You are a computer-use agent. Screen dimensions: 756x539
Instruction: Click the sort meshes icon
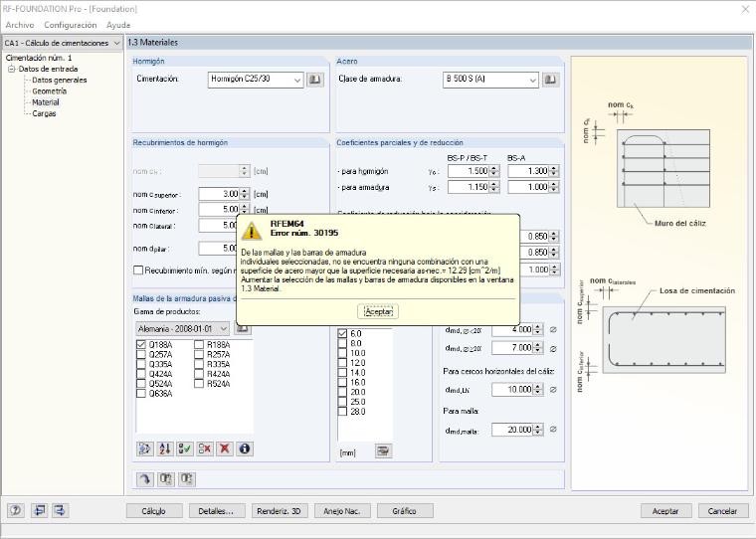point(164,449)
